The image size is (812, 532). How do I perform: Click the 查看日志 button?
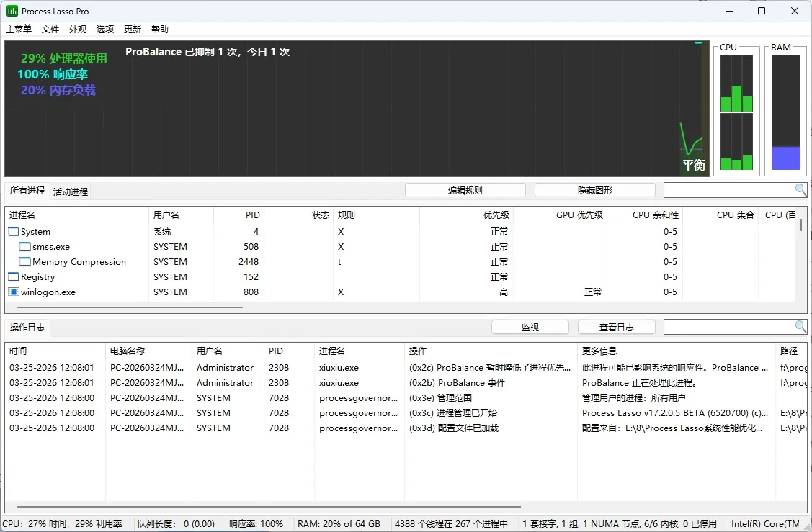click(616, 326)
